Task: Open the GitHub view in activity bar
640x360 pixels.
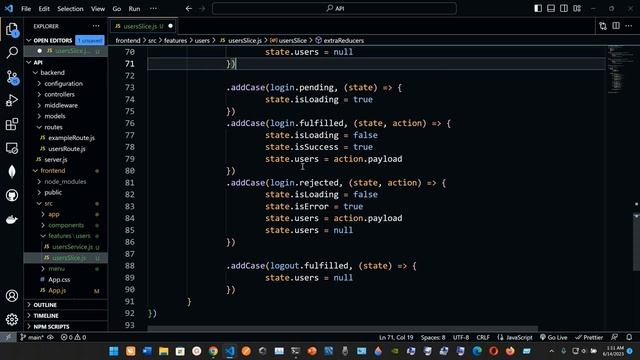Action: tap(12, 196)
